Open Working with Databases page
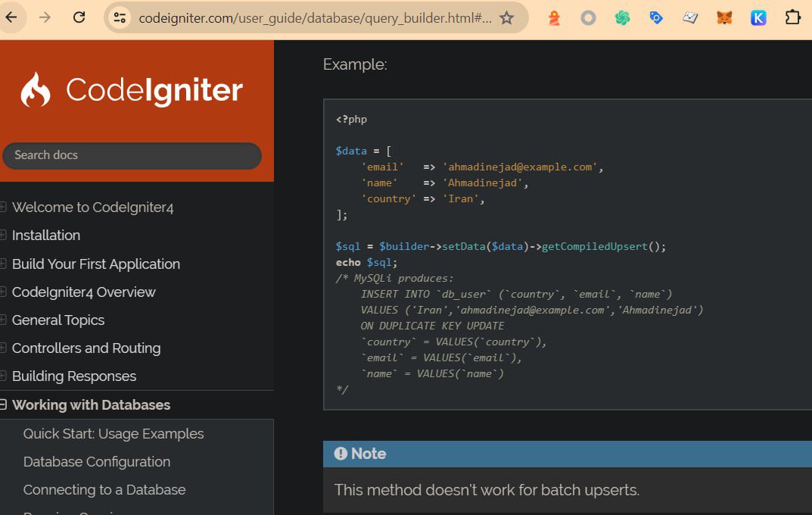The image size is (812, 515). tap(91, 404)
